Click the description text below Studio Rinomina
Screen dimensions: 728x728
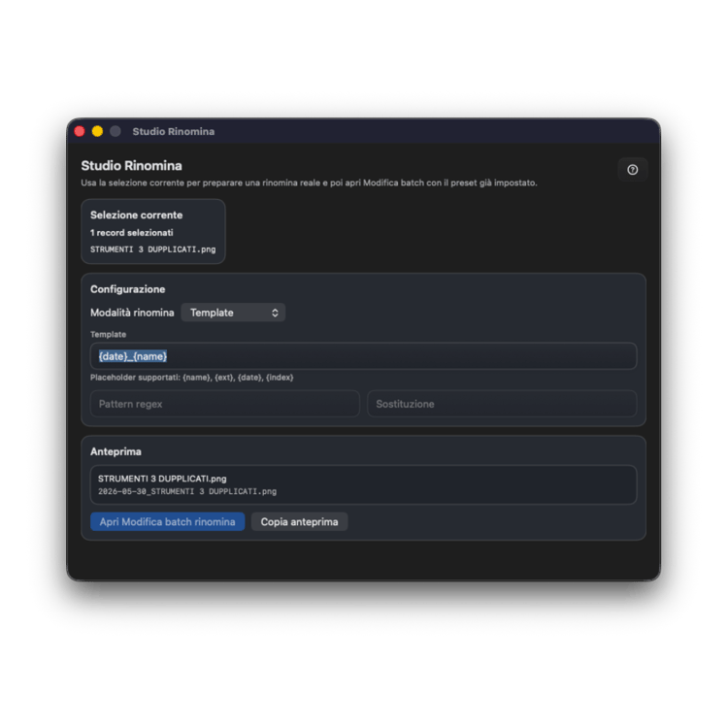tap(310, 182)
